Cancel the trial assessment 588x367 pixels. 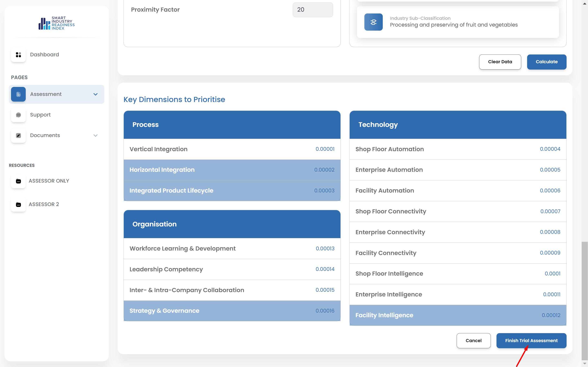point(473,340)
